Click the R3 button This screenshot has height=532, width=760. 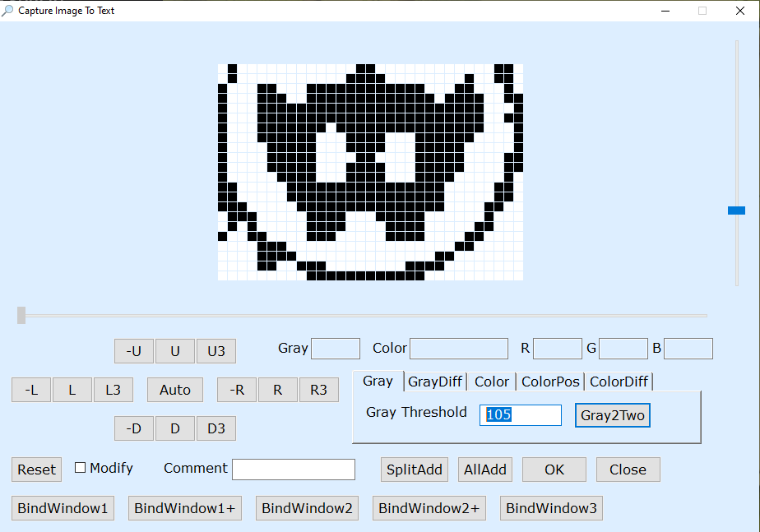319,390
